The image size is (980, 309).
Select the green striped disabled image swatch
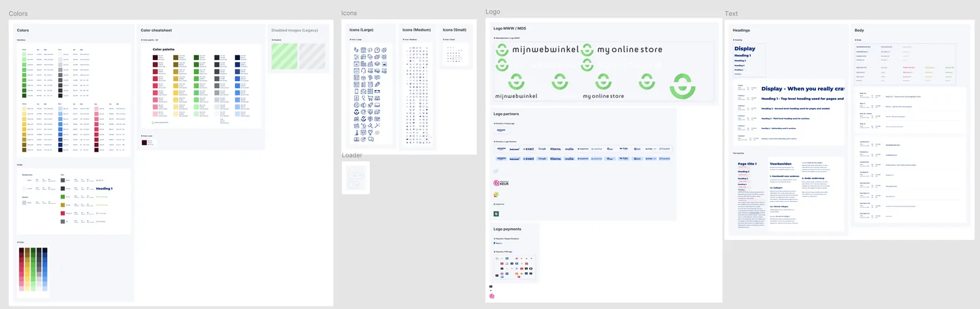point(284,56)
